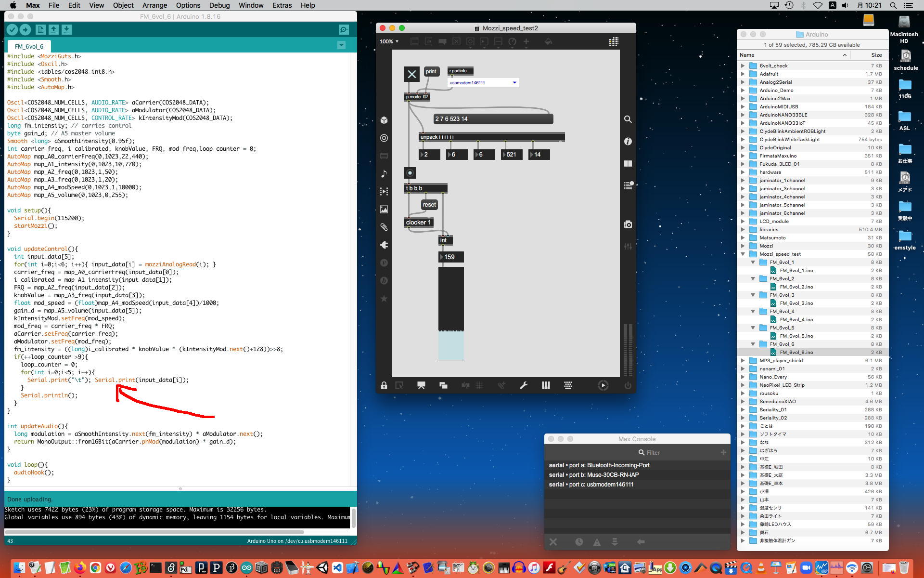
Task: Expand the libraries folder in Finder
Action: 743,229
